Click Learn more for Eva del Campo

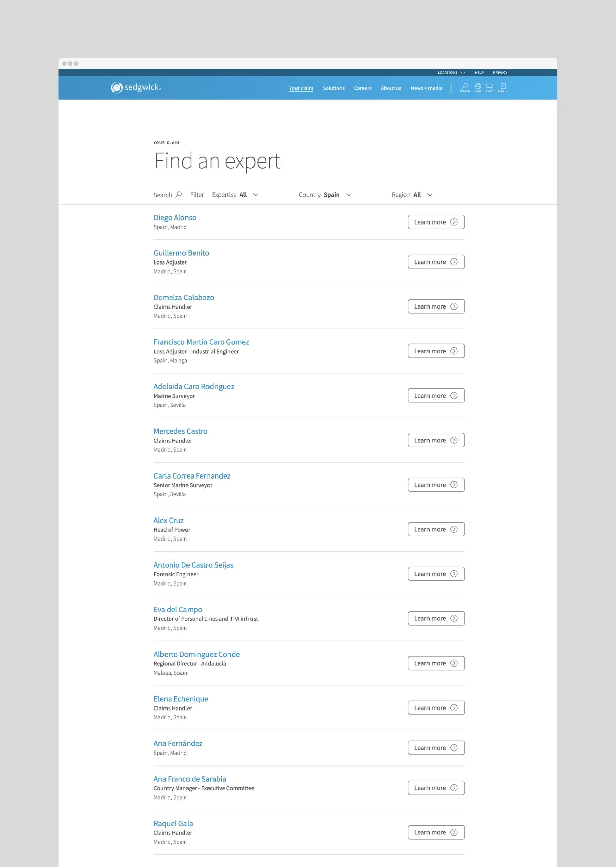click(436, 618)
